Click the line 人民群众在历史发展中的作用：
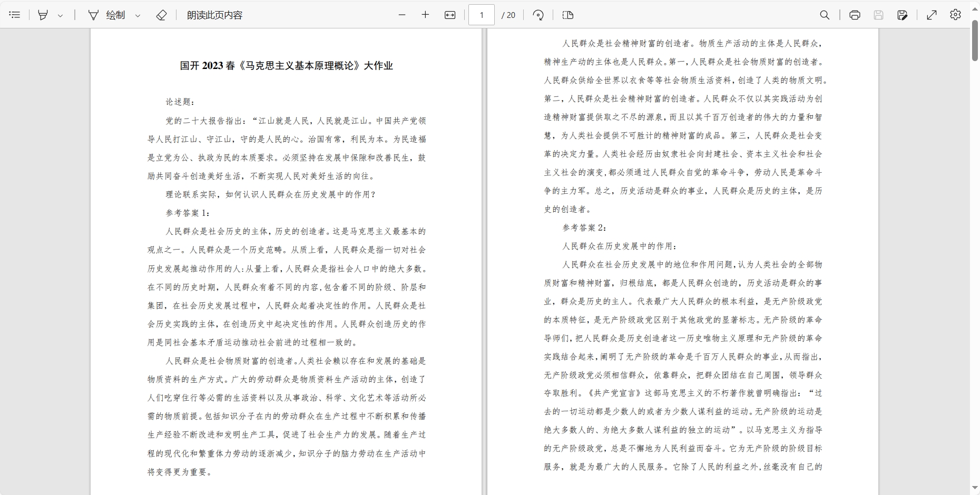This screenshot has height=495, width=980. (x=620, y=246)
